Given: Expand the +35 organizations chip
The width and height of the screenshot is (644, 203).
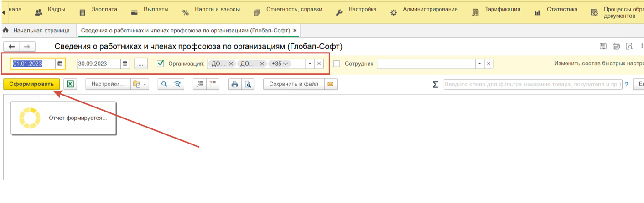Looking at the screenshot, I should [x=279, y=64].
